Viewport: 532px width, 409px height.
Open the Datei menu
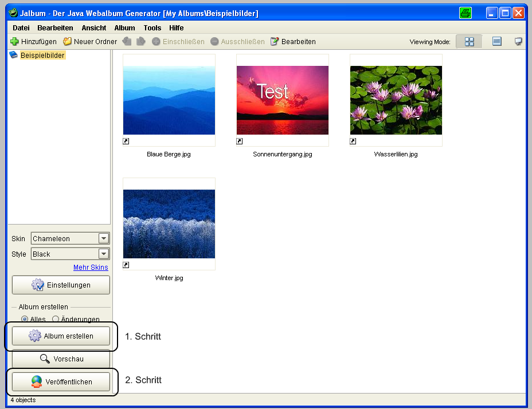coord(21,28)
